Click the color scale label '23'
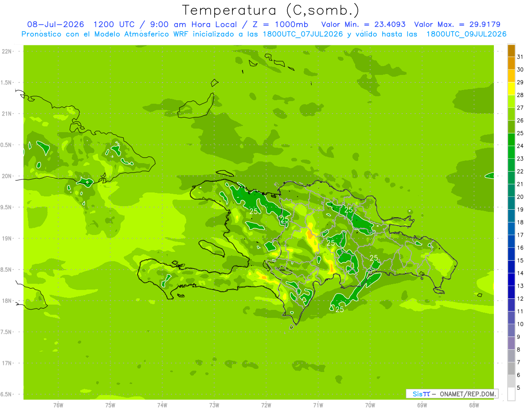 point(520,159)
